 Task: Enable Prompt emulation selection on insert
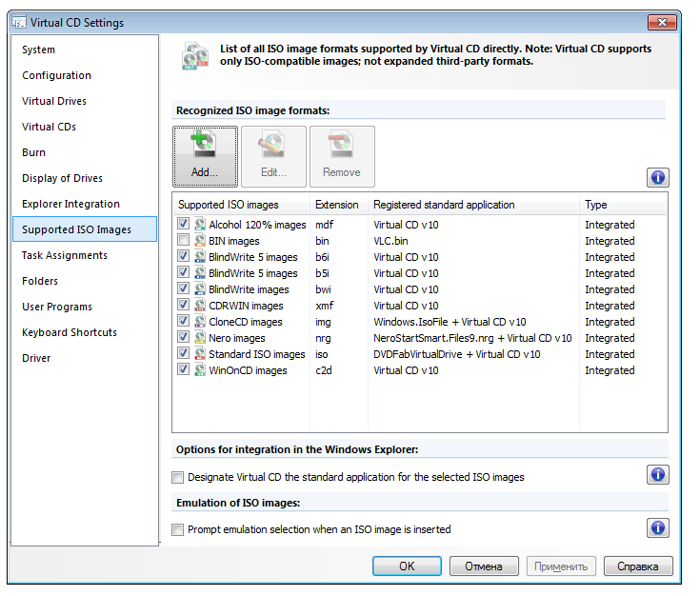178,529
